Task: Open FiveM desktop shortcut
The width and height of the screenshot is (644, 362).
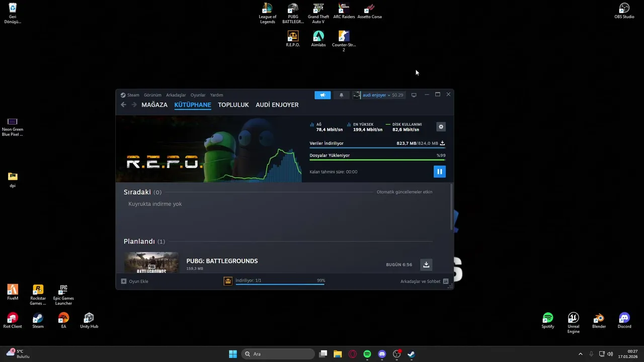Action: 13,293
